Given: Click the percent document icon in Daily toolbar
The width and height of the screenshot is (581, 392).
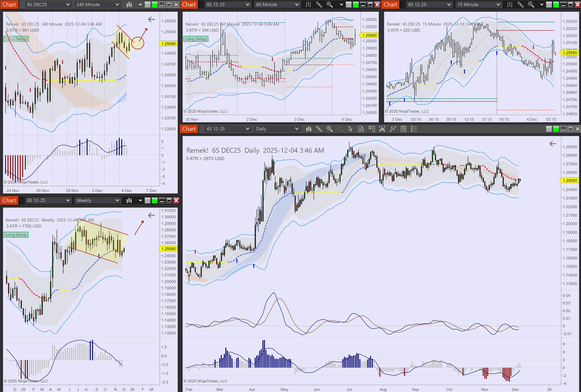Looking at the screenshot, I should coord(403,129).
